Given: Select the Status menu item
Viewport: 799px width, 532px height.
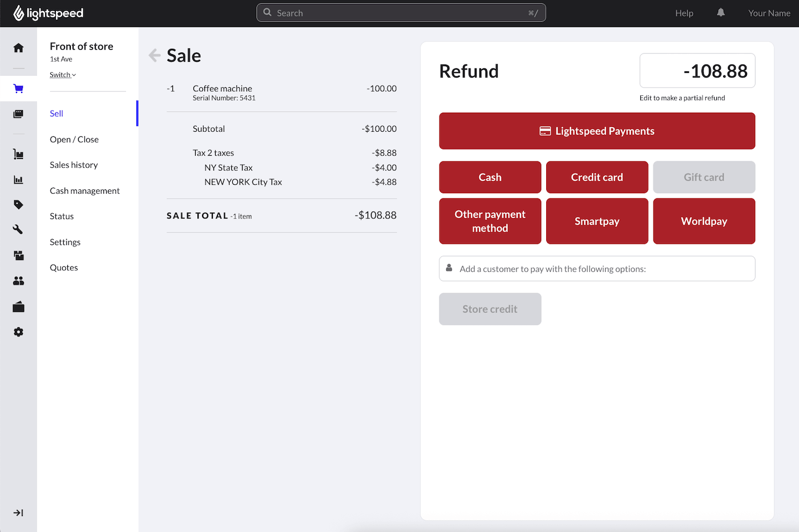Looking at the screenshot, I should click(62, 216).
